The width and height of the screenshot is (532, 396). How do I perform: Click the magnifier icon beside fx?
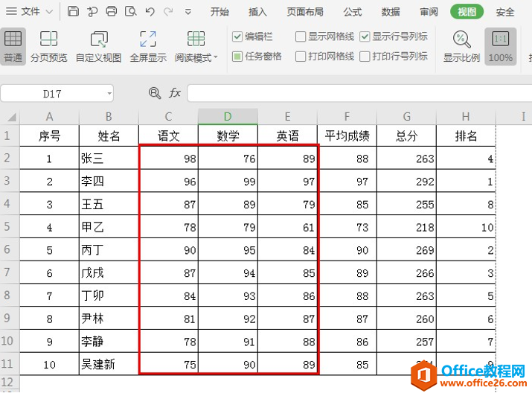[x=155, y=92]
